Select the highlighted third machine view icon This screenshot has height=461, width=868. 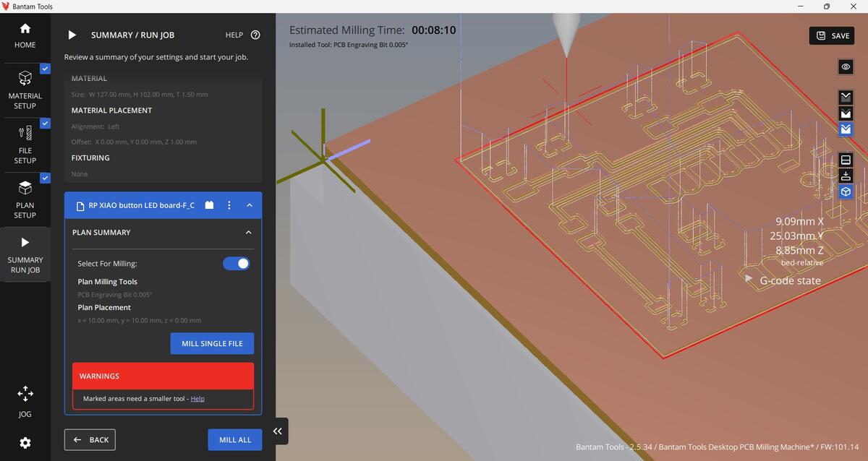click(x=846, y=130)
